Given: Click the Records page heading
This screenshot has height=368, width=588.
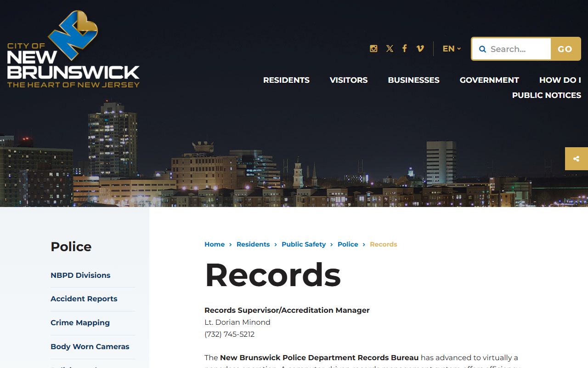Looking at the screenshot, I should pyautogui.click(x=273, y=275).
